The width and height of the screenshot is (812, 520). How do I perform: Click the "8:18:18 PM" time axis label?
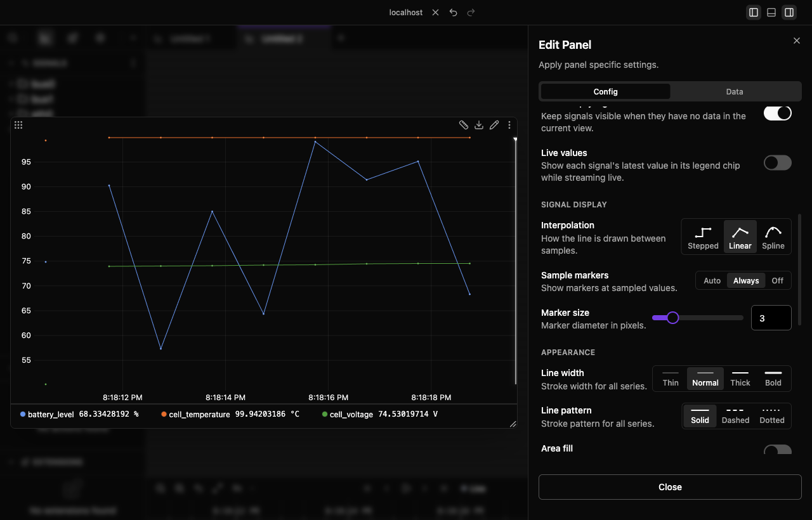coord(431,398)
